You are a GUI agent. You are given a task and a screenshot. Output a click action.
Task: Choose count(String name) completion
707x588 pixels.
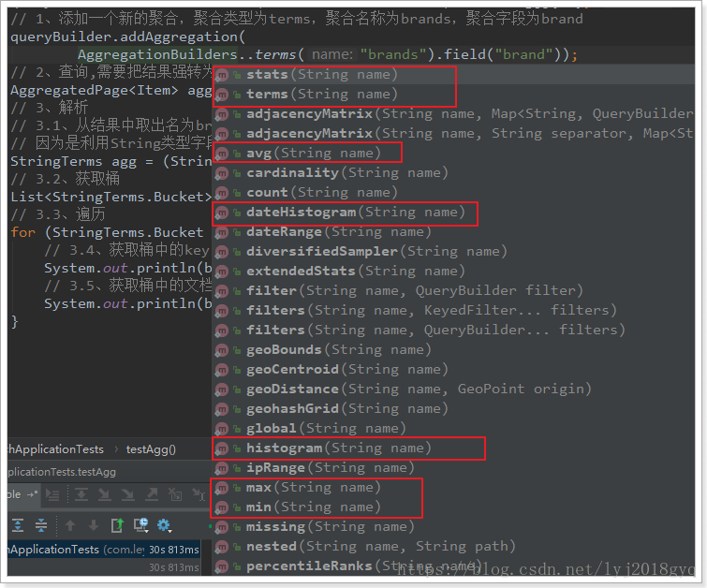(453, 193)
